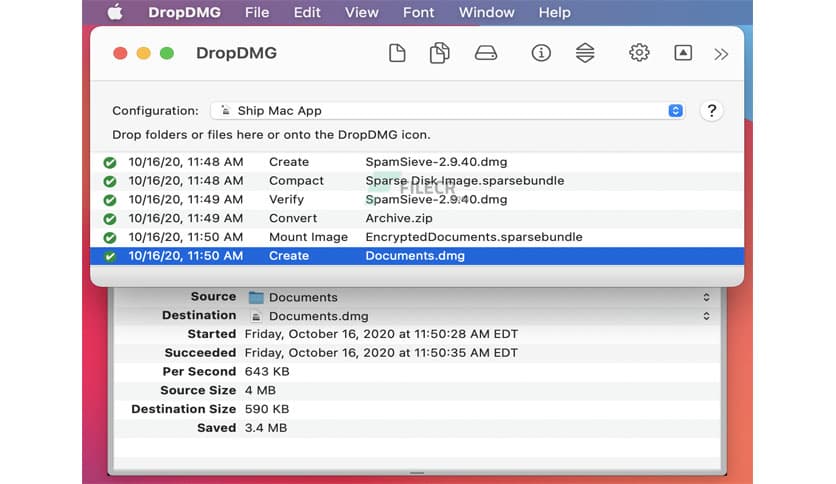The height and width of the screenshot is (484, 836).
Task: Open the Edit menu
Action: (x=307, y=12)
